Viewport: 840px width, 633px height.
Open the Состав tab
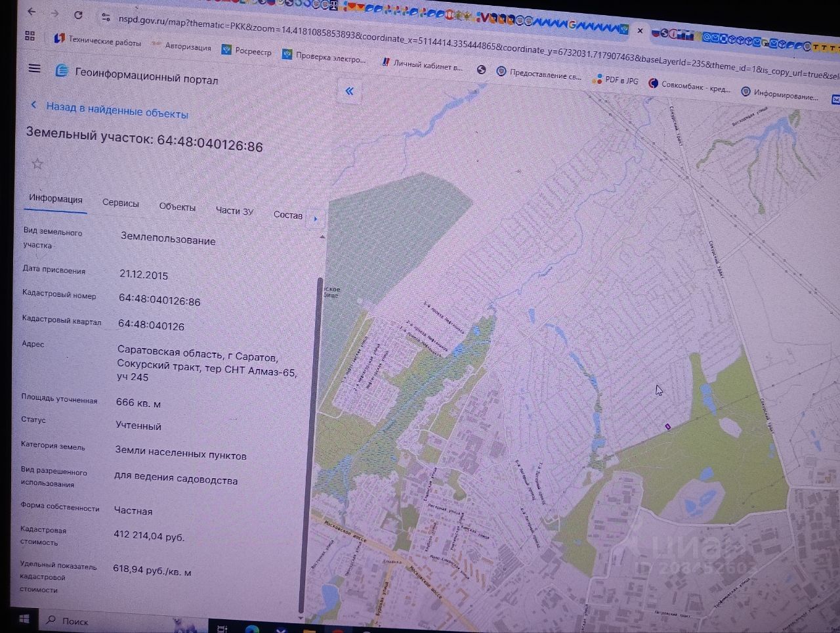[288, 215]
